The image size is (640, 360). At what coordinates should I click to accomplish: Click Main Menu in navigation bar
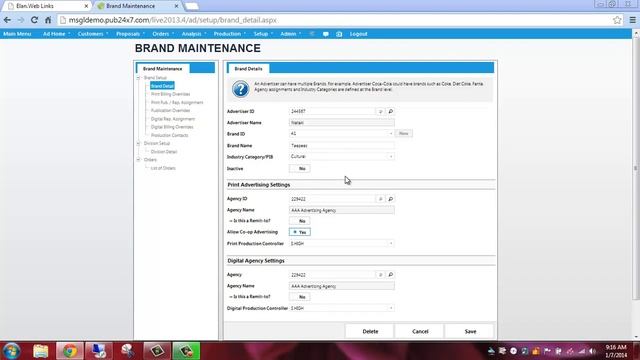point(17,34)
